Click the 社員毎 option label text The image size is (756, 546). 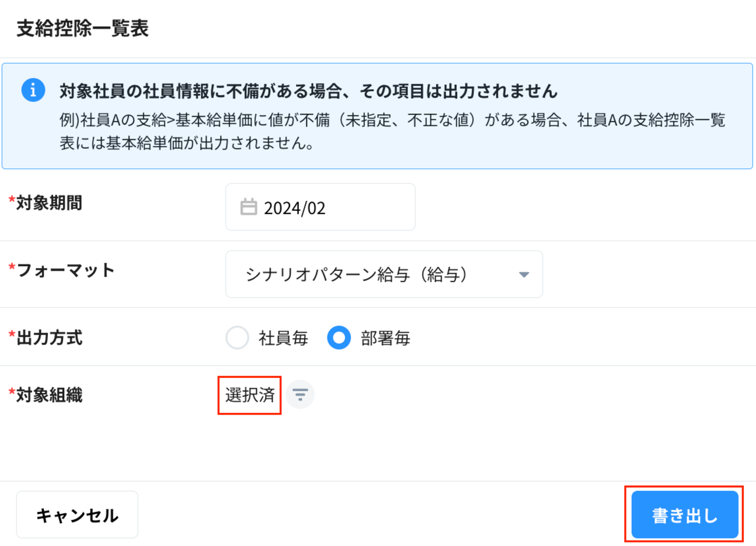[x=283, y=338]
